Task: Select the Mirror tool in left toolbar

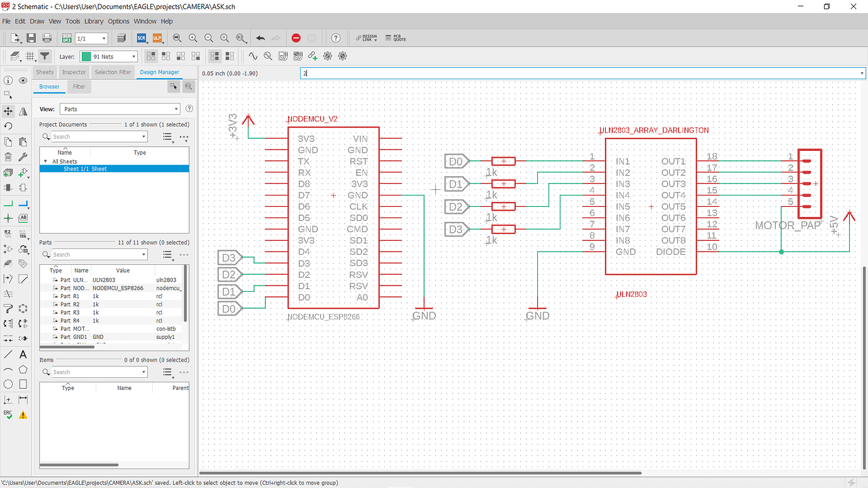Action: (23, 111)
